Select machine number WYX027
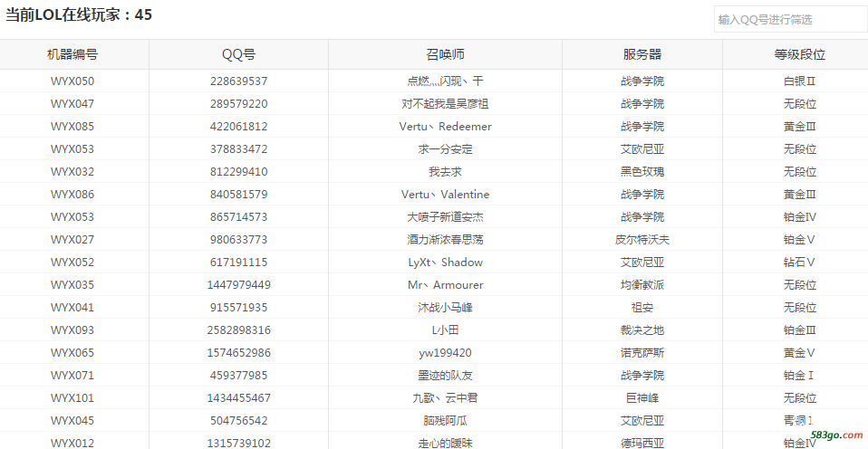 (x=72, y=240)
